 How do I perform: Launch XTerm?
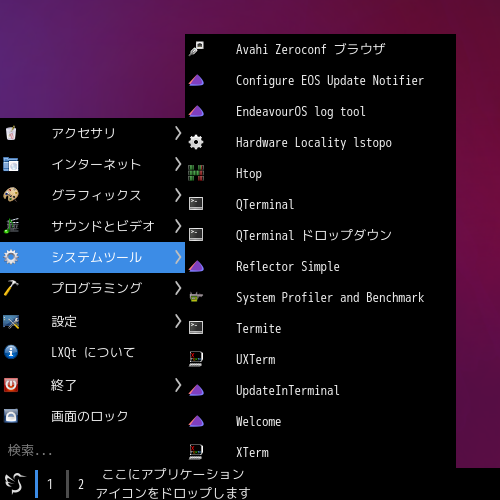(x=320, y=452)
